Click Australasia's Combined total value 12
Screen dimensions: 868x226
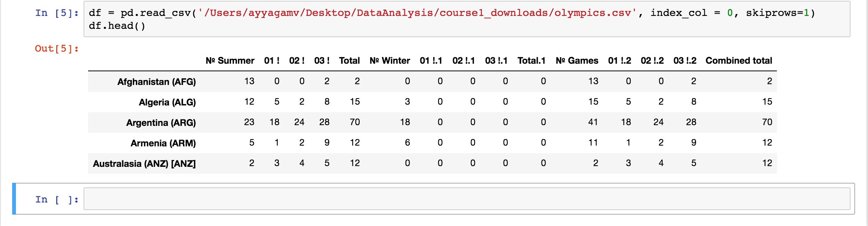[x=767, y=163]
